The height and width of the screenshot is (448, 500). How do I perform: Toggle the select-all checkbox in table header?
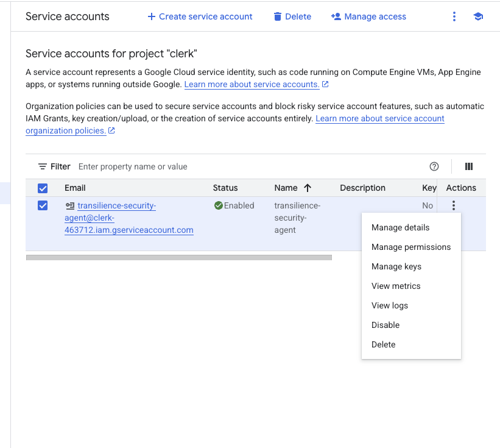tap(43, 188)
